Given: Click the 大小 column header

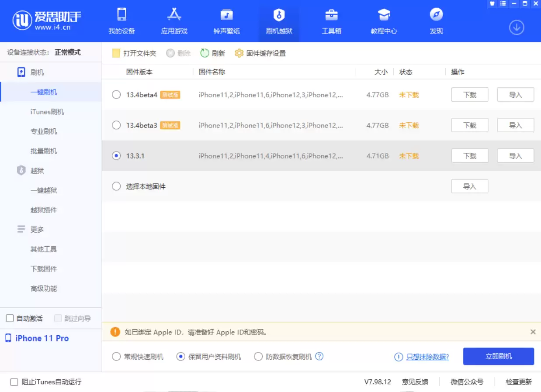Looking at the screenshot, I should [x=381, y=72].
